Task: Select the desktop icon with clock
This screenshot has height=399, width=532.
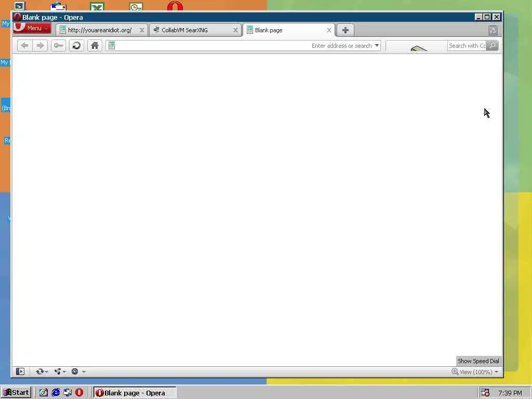Action: (x=136, y=6)
